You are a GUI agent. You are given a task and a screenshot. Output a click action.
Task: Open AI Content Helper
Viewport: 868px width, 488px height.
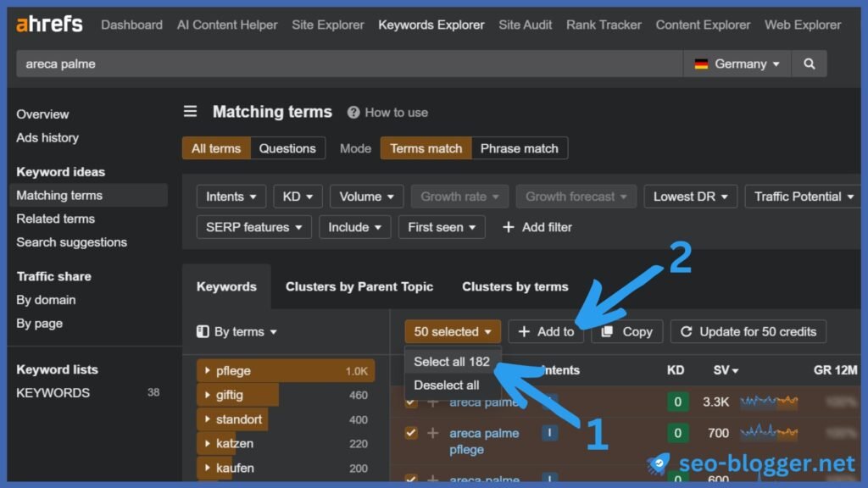[x=227, y=25]
